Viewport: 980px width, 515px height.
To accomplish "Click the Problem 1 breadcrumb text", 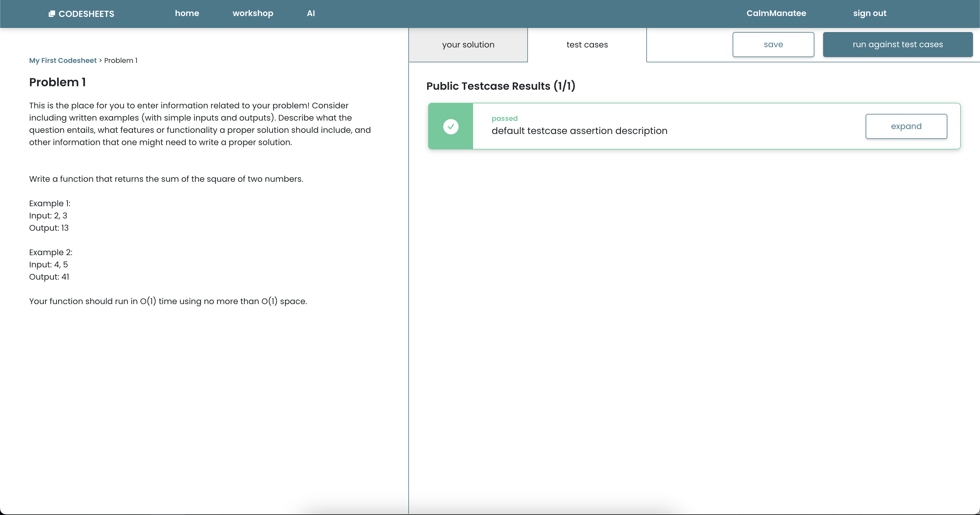I will click(120, 60).
